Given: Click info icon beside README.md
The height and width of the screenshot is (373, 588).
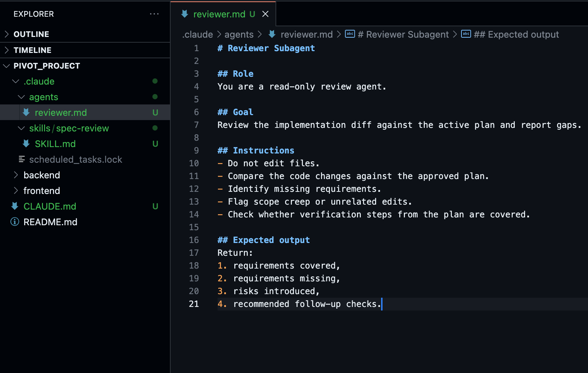Looking at the screenshot, I should click(x=15, y=222).
